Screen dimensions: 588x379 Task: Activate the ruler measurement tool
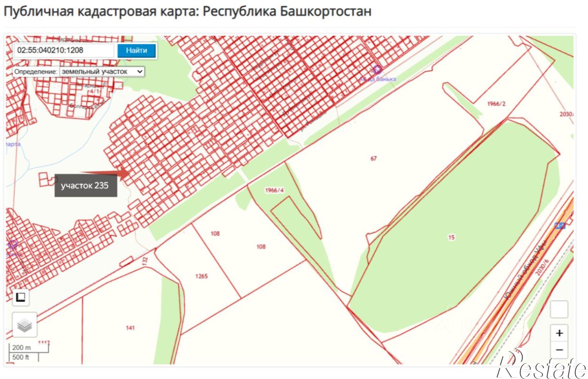[21, 297]
